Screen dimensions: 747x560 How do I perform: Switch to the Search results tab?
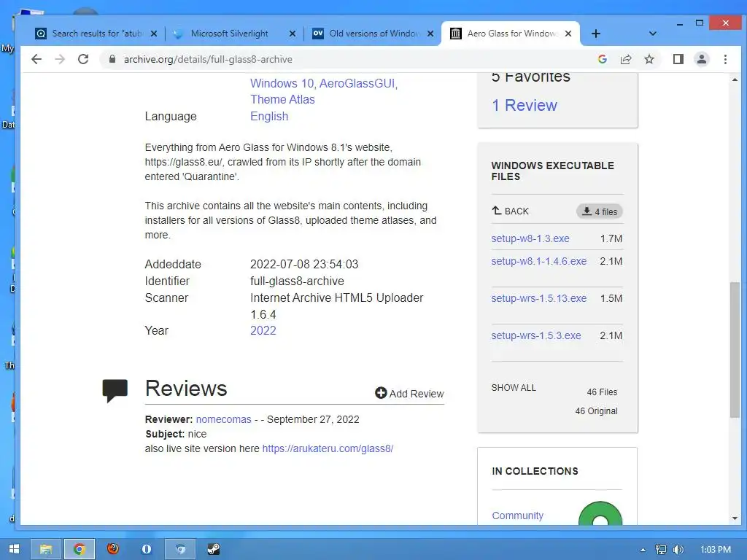click(96, 34)
